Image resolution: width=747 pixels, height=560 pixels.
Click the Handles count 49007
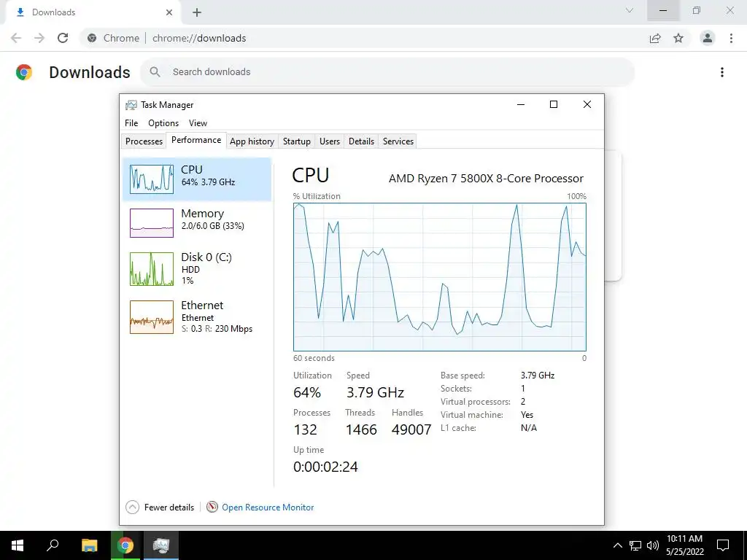[411, 429]
